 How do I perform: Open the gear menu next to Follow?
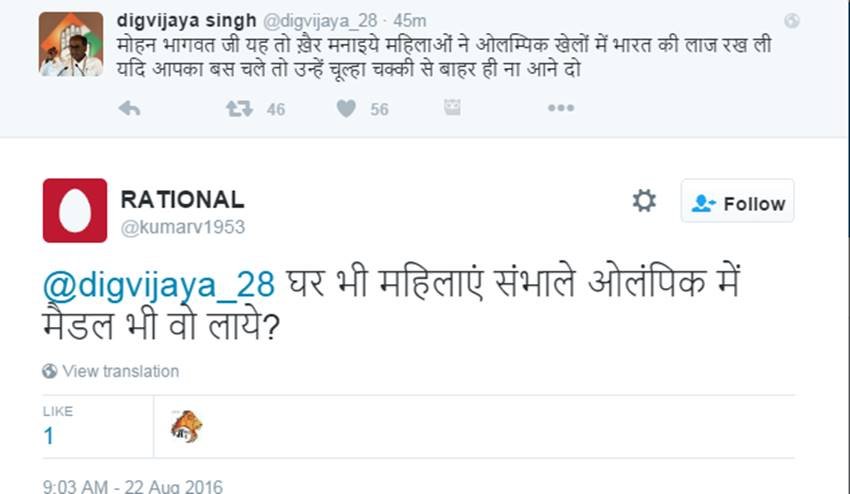coord(644,201)
